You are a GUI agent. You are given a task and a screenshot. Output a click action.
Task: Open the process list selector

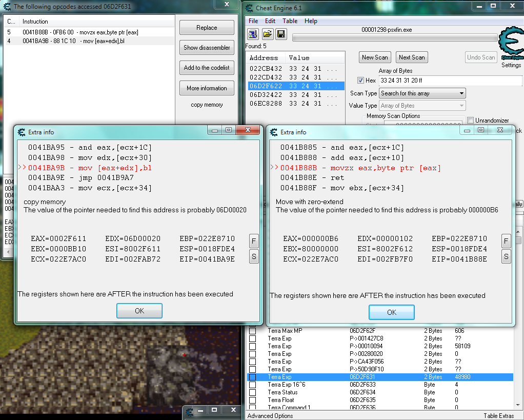tap(252, 34)
